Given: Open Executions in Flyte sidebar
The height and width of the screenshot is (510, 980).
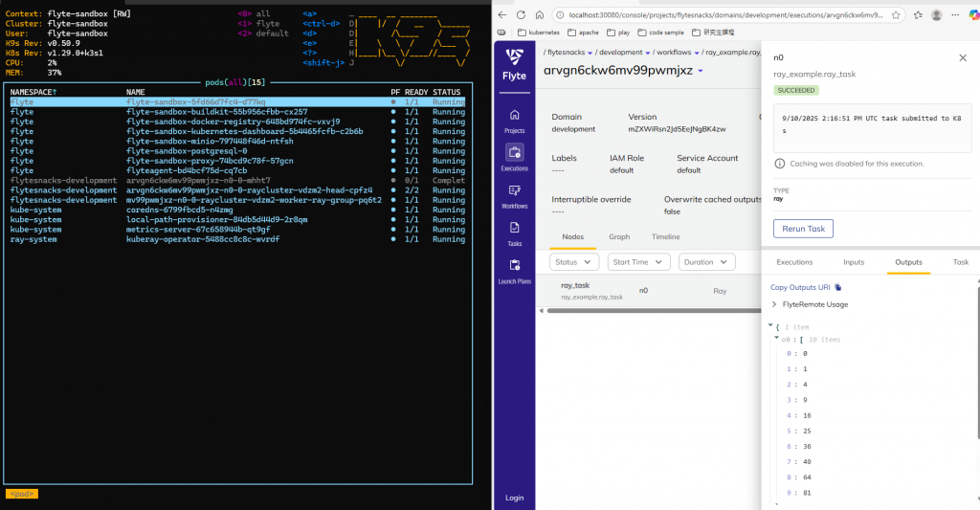Looking at the screenshot, I should (514, 158).
